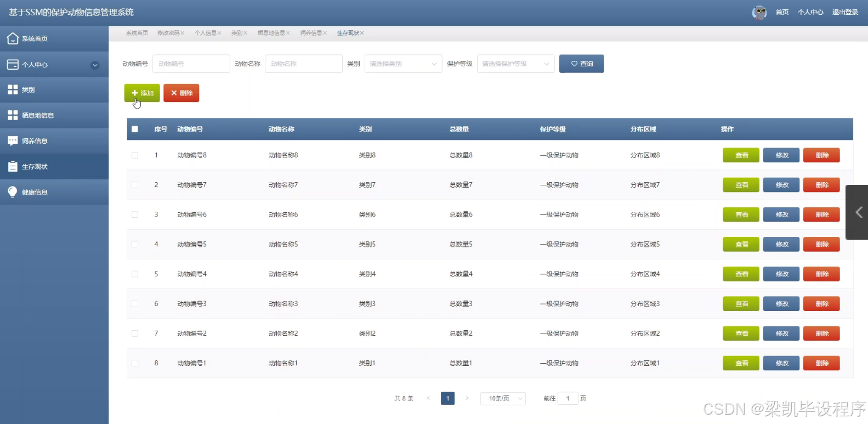The image size is (868, 424).
Task: Close the 生存现状 tab
Action: [362, 33]
